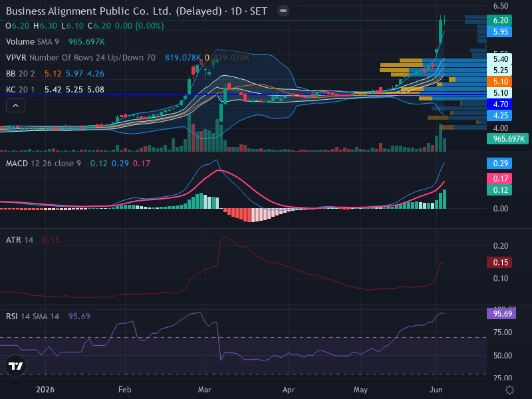The width and height of the screenshot is (532, 399).
Task: Click the 2026 label on time axis
Action: tap(45, 390)
